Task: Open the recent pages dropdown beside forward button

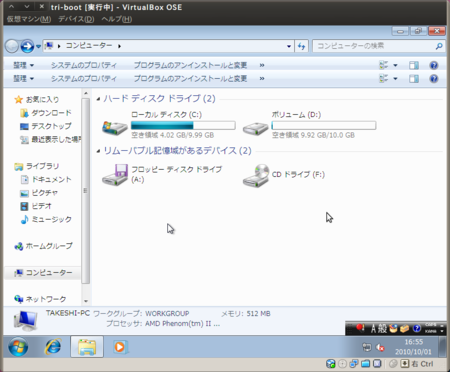Action: pyautogui.click(x=38, y=46)
